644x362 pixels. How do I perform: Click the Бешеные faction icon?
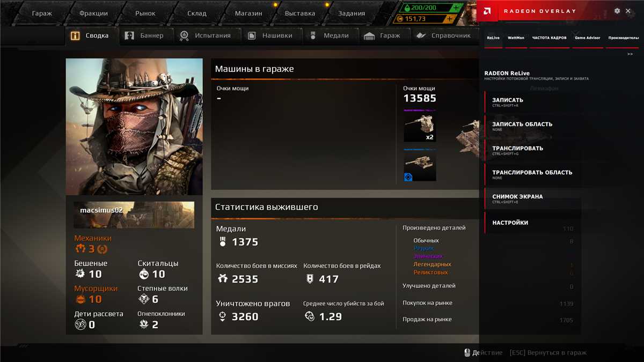(x=80, y=274)
